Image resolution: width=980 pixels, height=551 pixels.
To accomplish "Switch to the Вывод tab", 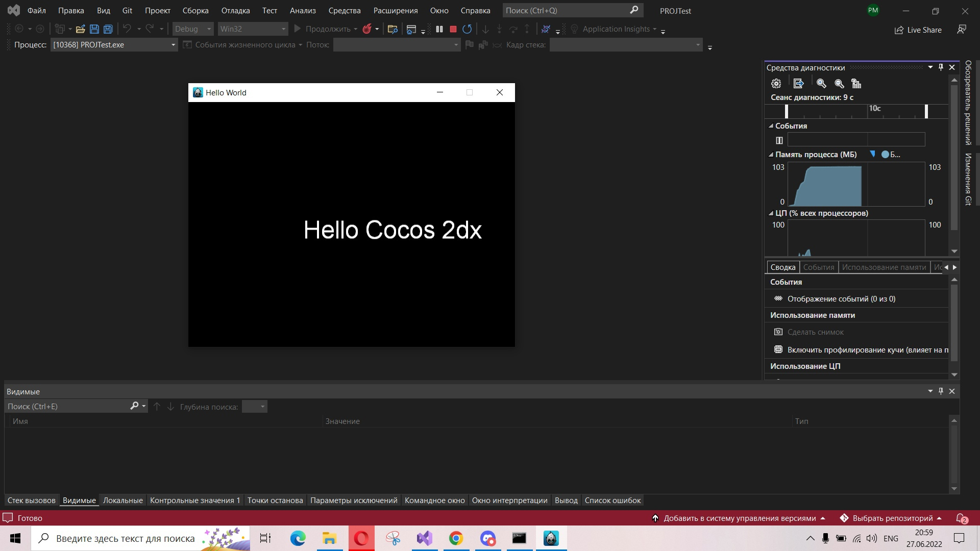I will pos(566,500).
